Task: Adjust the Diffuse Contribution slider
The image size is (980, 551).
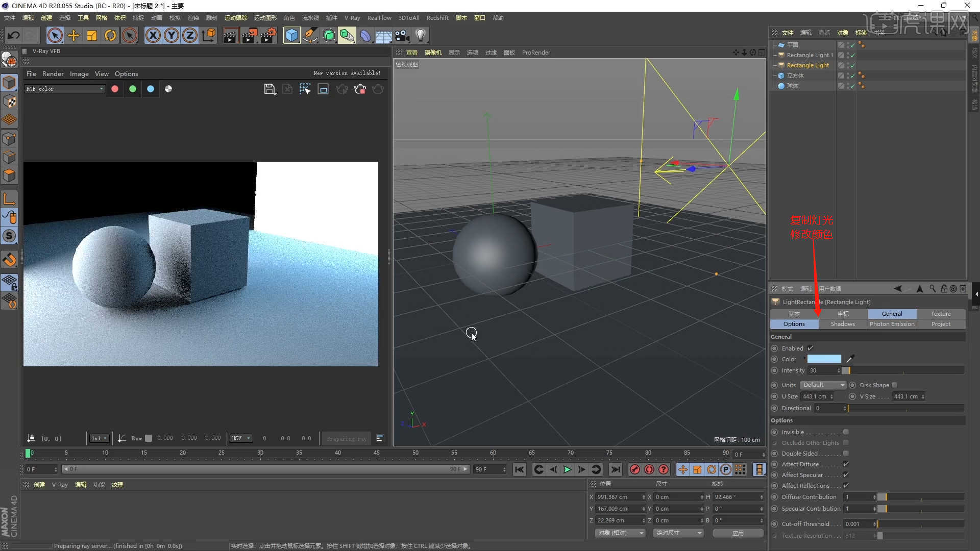Action: point(921,497)
